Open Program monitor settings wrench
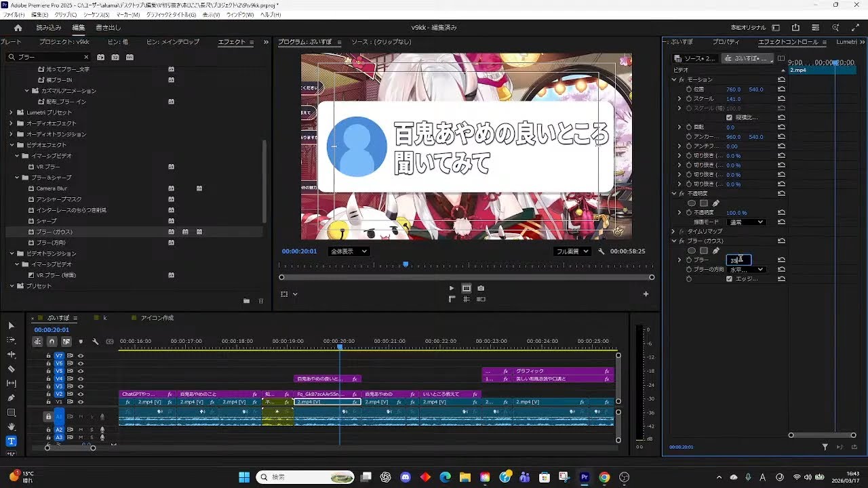Viewport: 868px width, 488px height. [601, 251]
